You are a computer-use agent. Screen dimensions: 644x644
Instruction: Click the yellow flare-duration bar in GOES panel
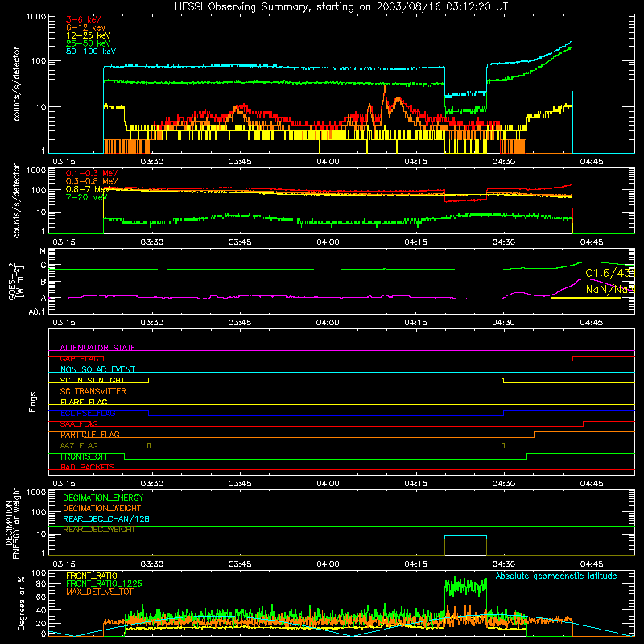pos(586,297)
